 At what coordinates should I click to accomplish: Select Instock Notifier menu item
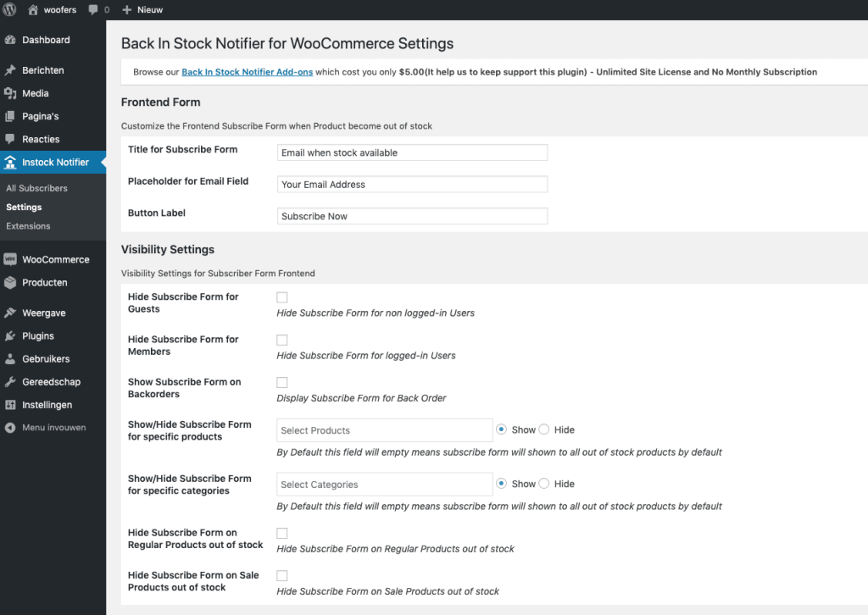[53, 162]
